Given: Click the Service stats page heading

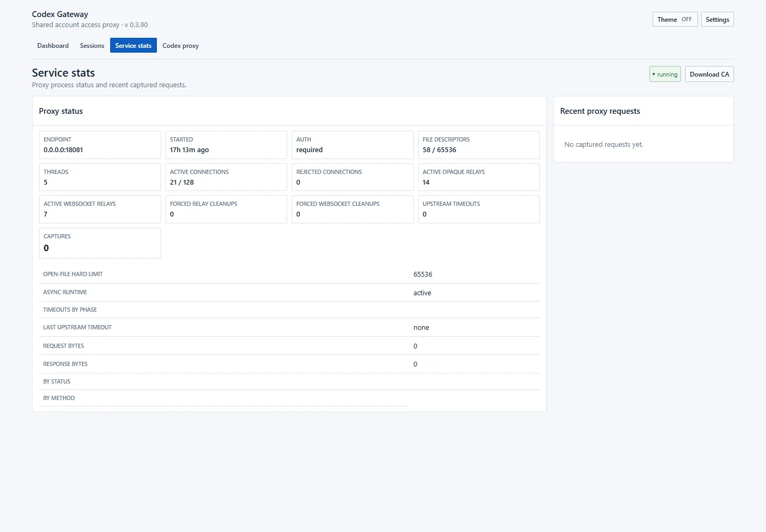Looking at the screenshot, I should pos(63,73).
